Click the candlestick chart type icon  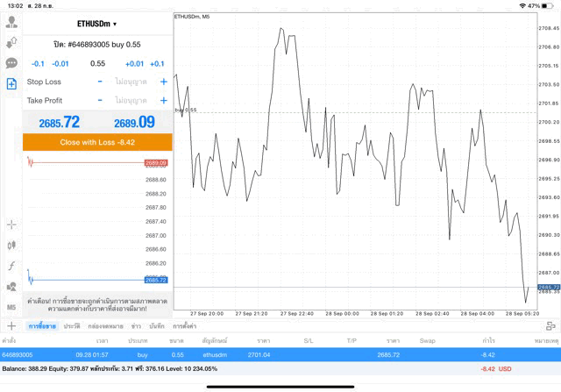(x=11, y=246)
